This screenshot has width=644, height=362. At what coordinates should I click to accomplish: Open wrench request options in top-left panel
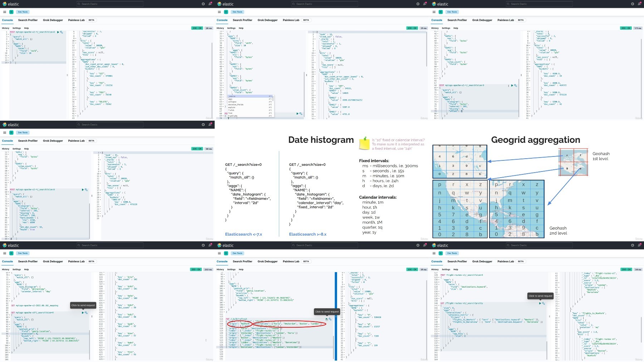pos(62,32)
